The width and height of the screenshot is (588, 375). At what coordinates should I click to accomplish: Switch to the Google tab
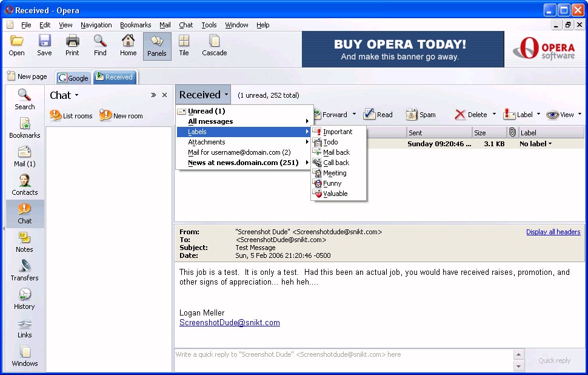(73, 78)
